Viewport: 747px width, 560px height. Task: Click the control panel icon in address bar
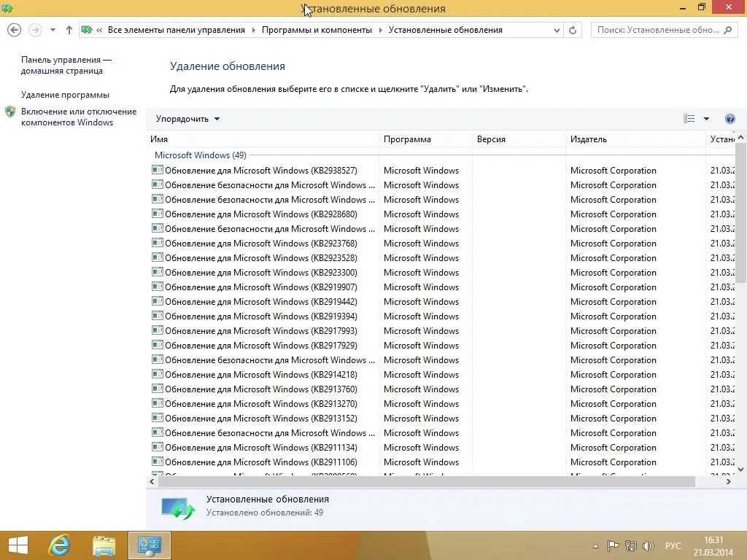[x=87, y=30]
